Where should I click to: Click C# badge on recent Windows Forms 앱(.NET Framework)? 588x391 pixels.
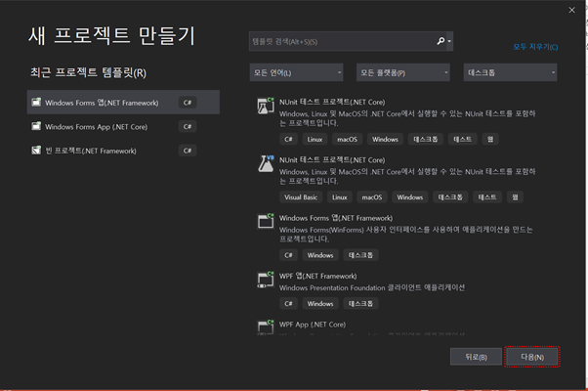point(188,103)
